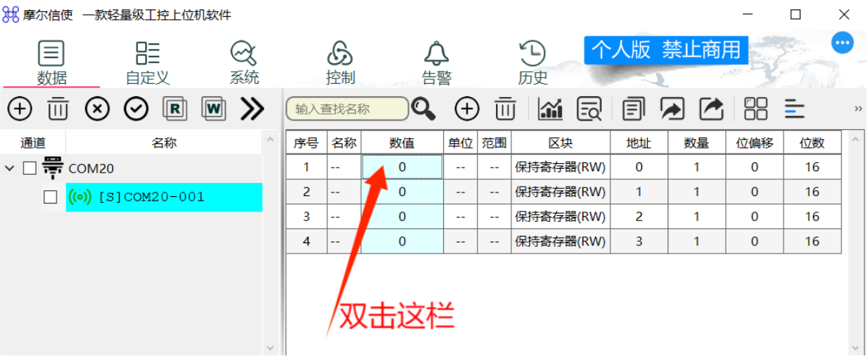Open the 系统 system tab
868x360 pixels.
click(x=244, y=62)
